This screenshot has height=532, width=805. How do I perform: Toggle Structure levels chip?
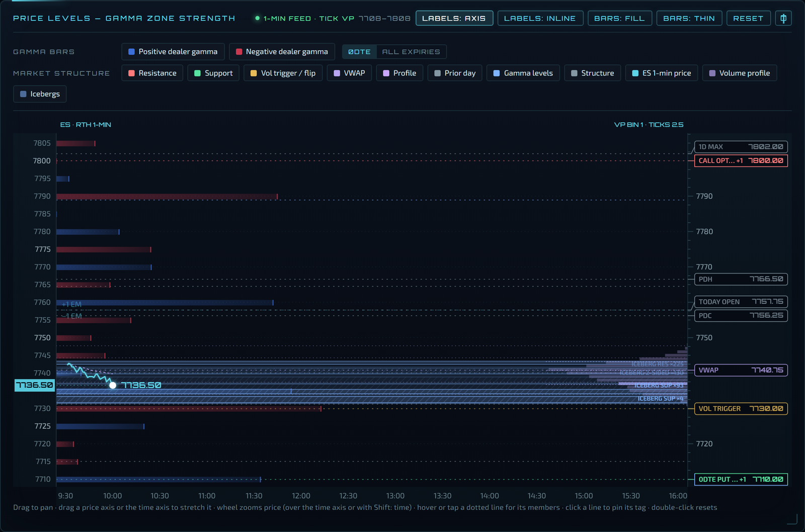(592, 73)
